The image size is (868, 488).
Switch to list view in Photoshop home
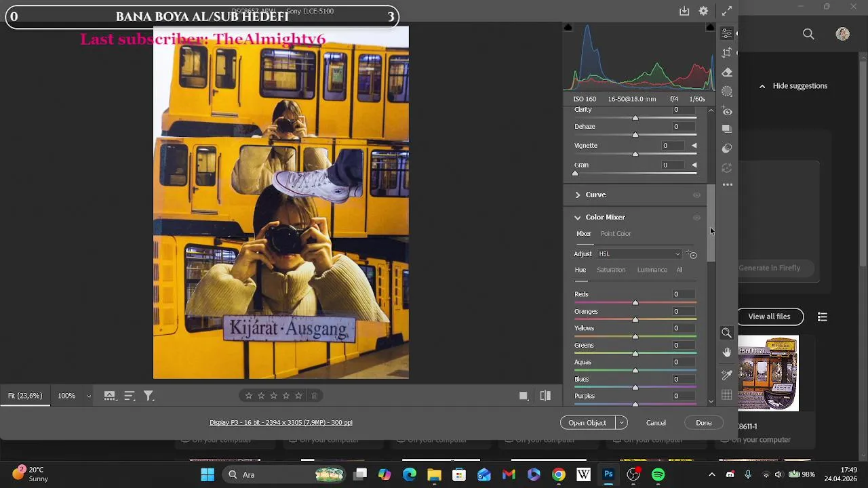coord(823,317)
